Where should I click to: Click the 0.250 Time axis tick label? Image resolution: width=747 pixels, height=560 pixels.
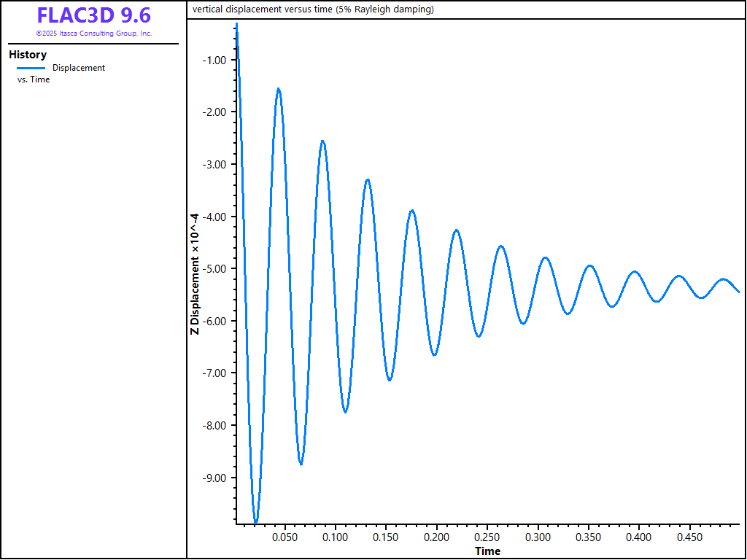click(487, 537)
